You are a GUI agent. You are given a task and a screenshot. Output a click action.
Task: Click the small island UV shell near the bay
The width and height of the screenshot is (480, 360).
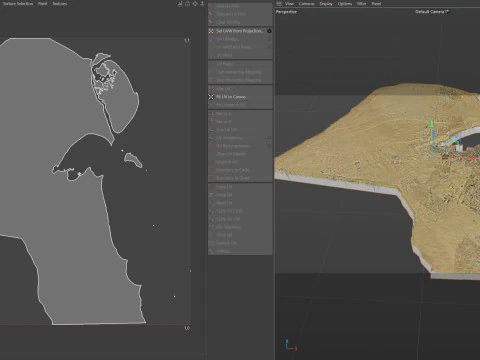coord(133,160)
